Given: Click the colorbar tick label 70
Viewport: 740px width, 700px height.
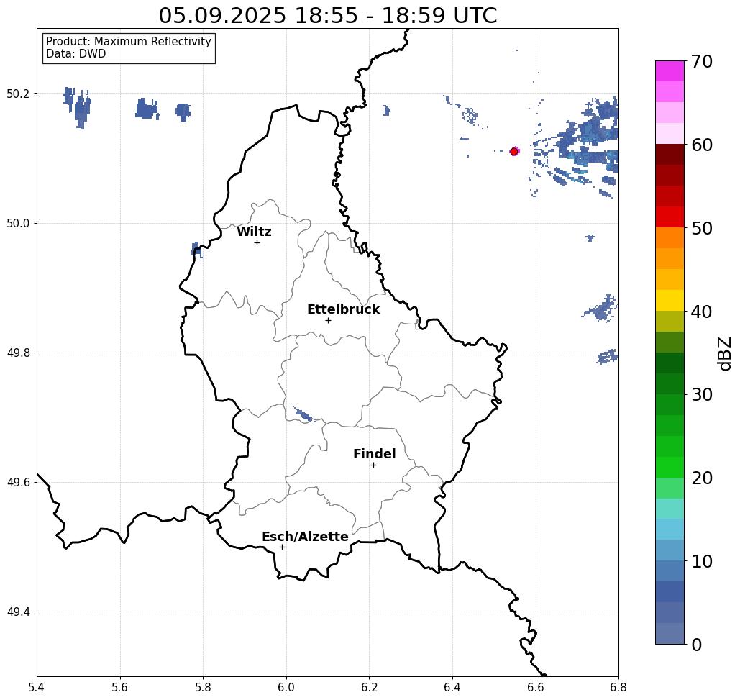Looking at the screenshot, I should [702, 61].
